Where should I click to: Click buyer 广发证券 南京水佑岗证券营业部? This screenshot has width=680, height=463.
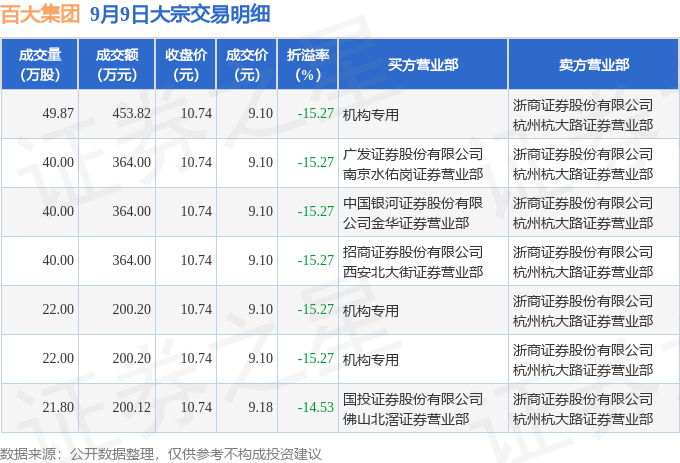(x=413, y=164)
